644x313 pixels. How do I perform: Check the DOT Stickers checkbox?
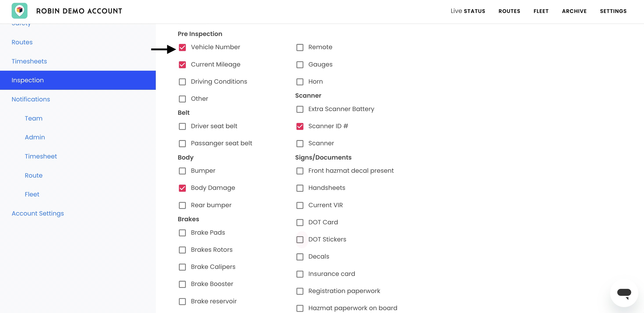[x=300, y=239]
